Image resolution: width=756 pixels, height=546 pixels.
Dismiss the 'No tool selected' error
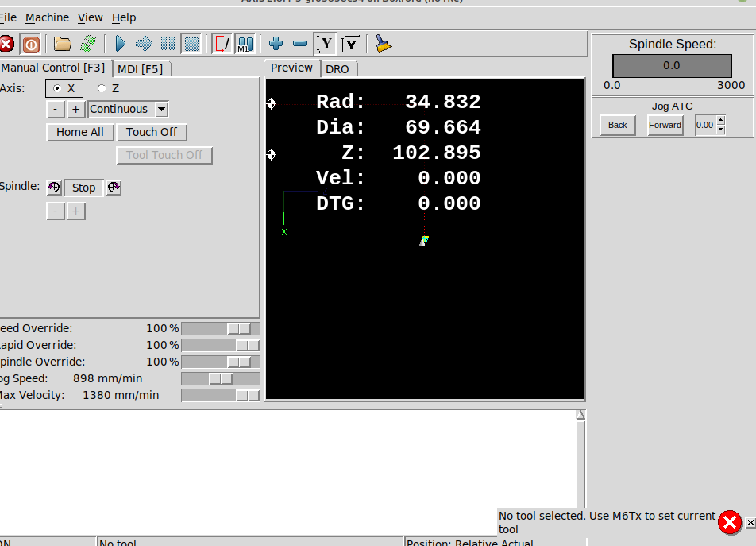click(730, 522)
